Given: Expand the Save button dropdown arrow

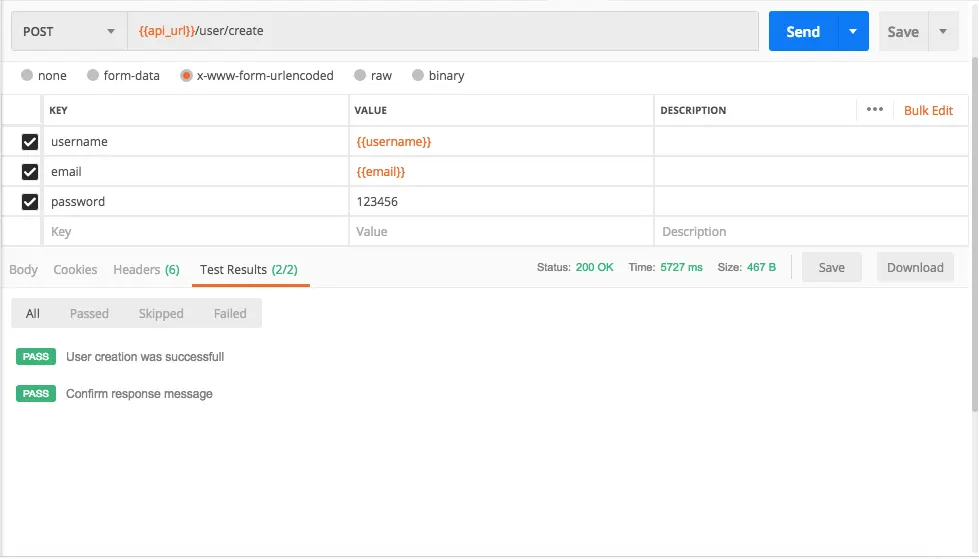Looking at the screenshot, I should 943,31.
